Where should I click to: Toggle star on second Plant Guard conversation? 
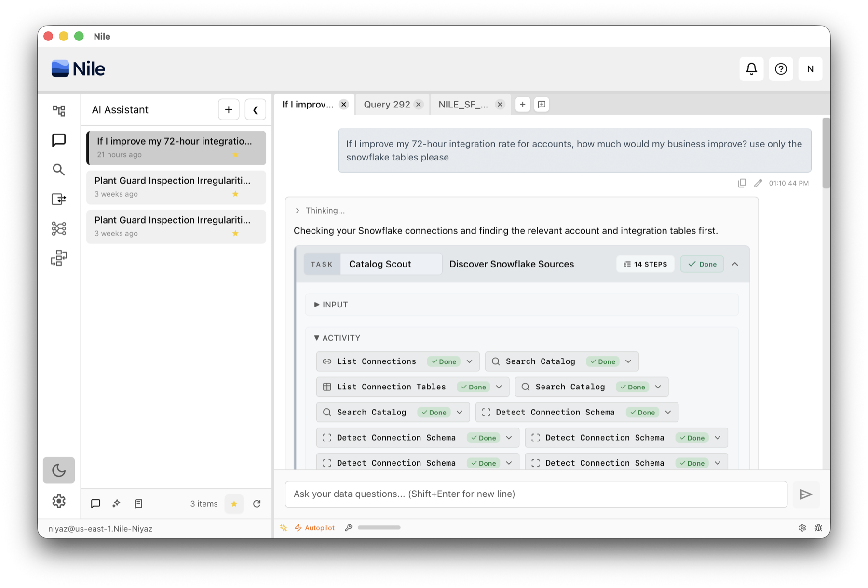tap(235, 233)
